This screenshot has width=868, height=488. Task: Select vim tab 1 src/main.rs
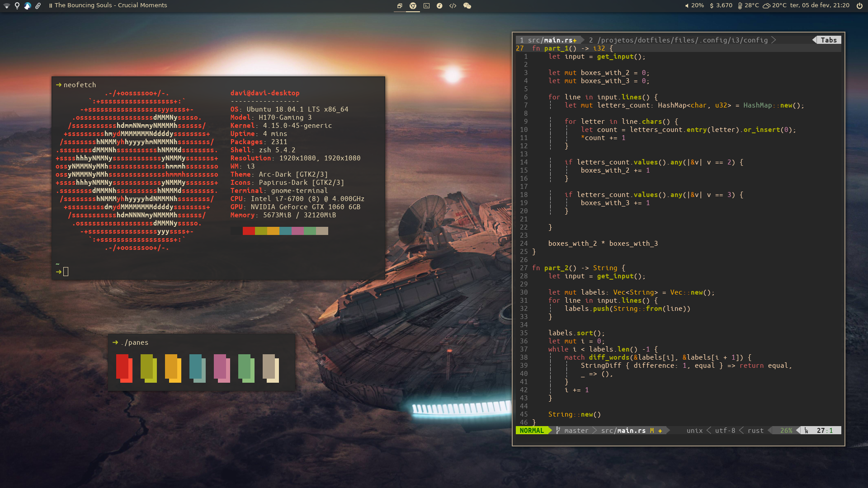pos(548,40)
